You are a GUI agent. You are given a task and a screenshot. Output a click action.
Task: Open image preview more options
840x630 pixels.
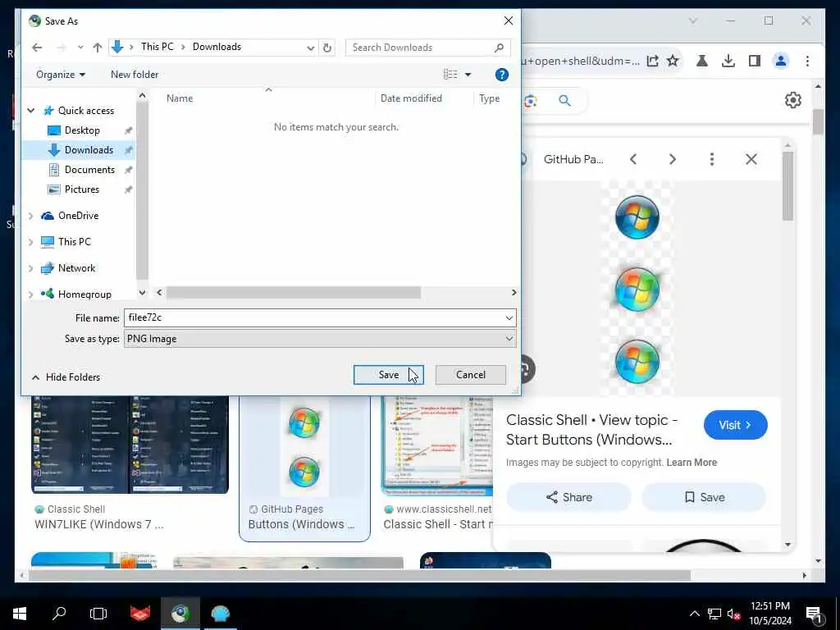[712, 159]
